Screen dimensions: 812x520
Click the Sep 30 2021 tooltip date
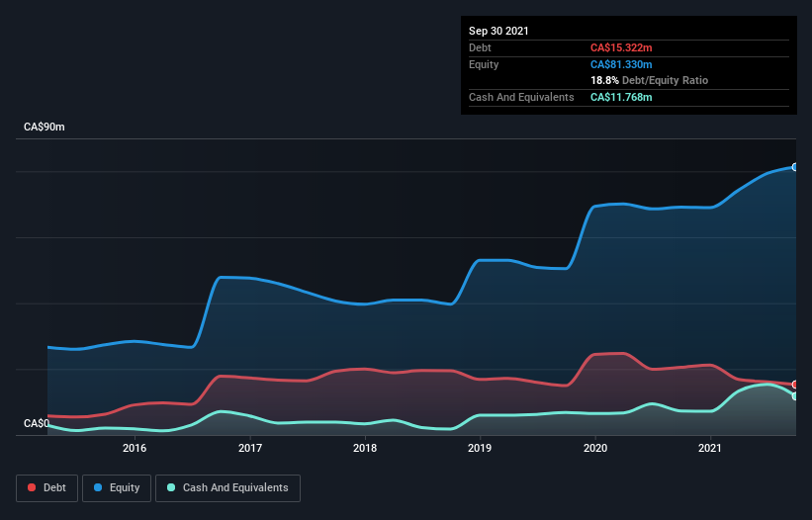pyautogui.click(x=498, y=31)
